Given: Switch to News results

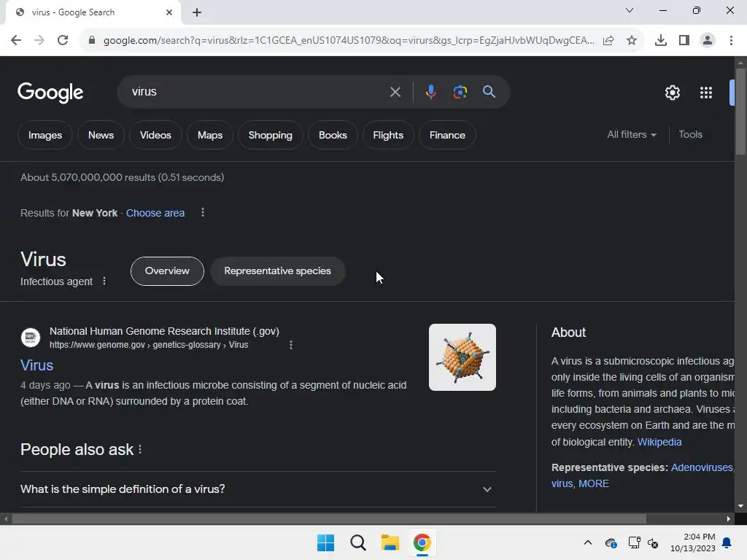Looking at the screenshot, I should pos(101,135).
